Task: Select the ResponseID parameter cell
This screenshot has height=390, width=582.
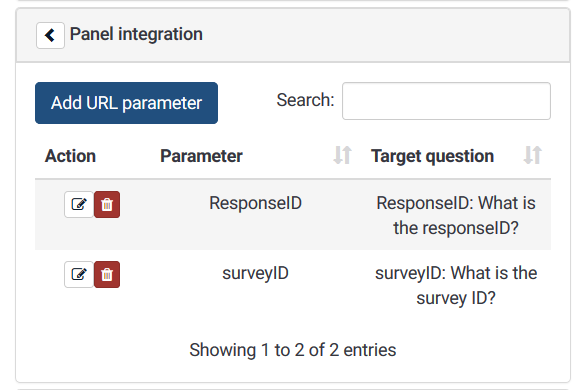Action: pyautogui.click(x=255, y=203)
